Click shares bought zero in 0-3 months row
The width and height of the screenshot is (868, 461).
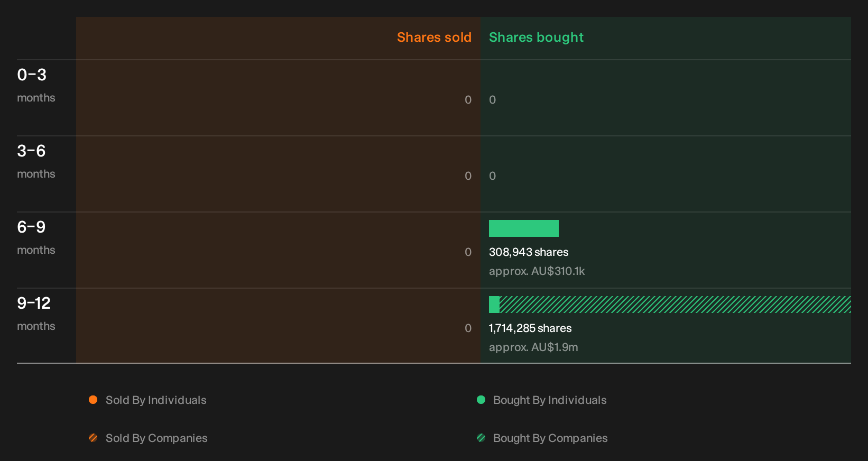(x=492, y=100)
